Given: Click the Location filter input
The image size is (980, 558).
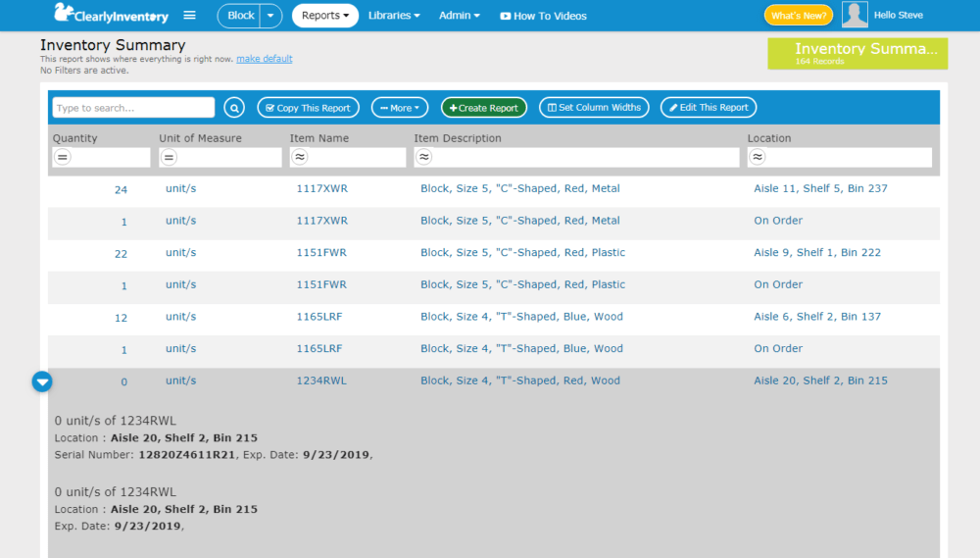Looking at the screenshot, I should point(840,157).
